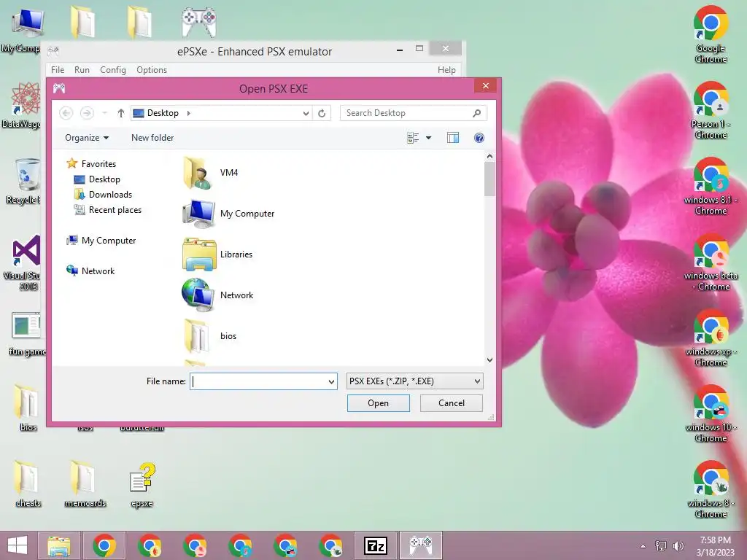Select the bios folder in file list

click(x=209, y=335)
